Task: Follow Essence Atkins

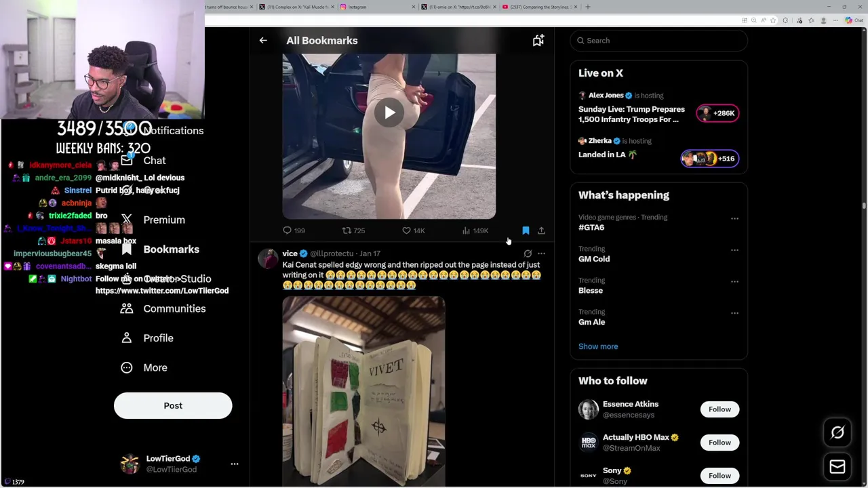Action: click(719, 409)
